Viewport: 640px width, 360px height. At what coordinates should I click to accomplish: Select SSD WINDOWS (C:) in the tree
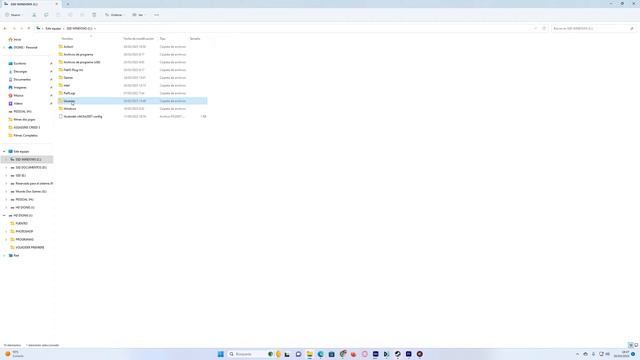click(x=28, y=159)
